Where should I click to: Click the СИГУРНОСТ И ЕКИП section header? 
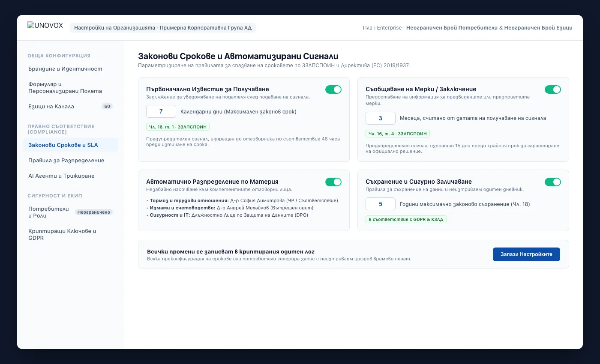(55, 196)
